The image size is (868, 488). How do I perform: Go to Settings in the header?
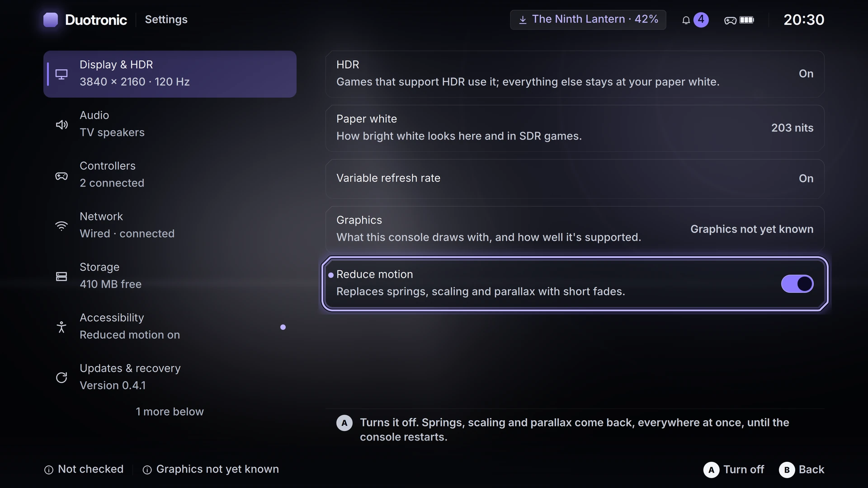(166, 20)
